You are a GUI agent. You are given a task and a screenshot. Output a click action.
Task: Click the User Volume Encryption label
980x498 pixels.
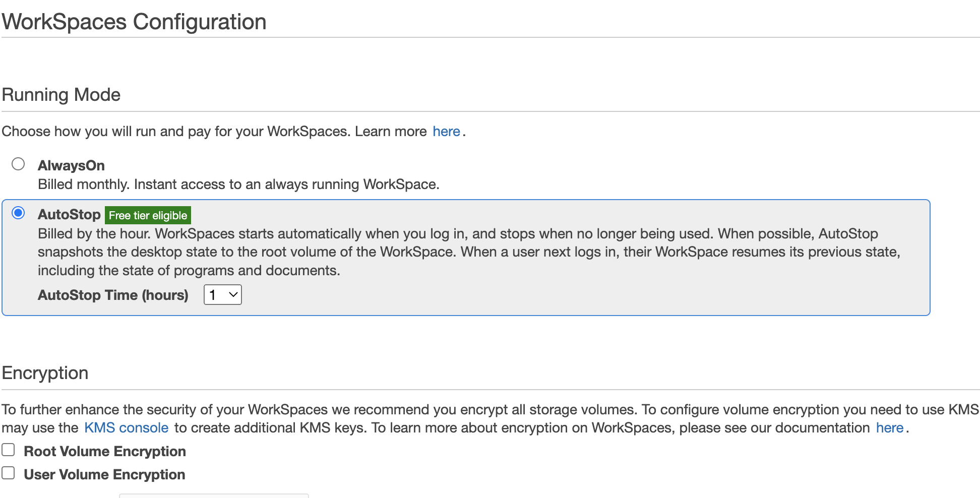pos(104,474)
